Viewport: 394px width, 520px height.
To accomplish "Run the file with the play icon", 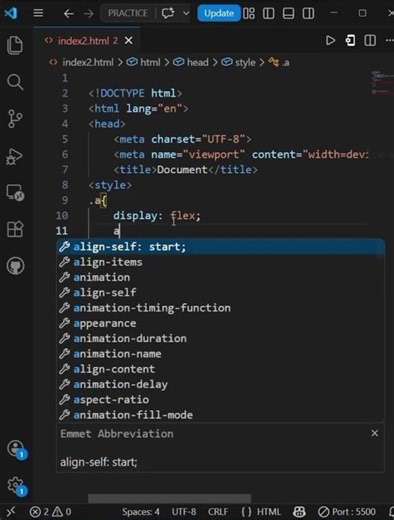I will pyautogui.click(x=330, y=41).
